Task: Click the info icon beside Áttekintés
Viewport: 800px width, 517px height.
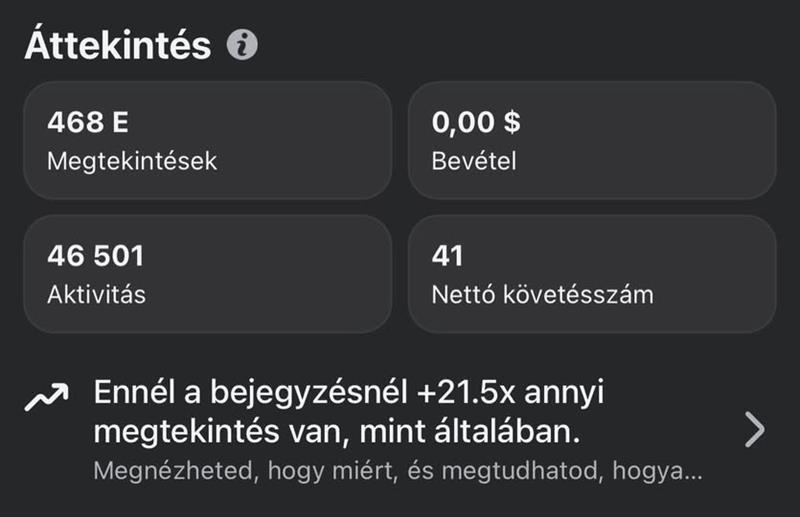Action: click(242, 45)
